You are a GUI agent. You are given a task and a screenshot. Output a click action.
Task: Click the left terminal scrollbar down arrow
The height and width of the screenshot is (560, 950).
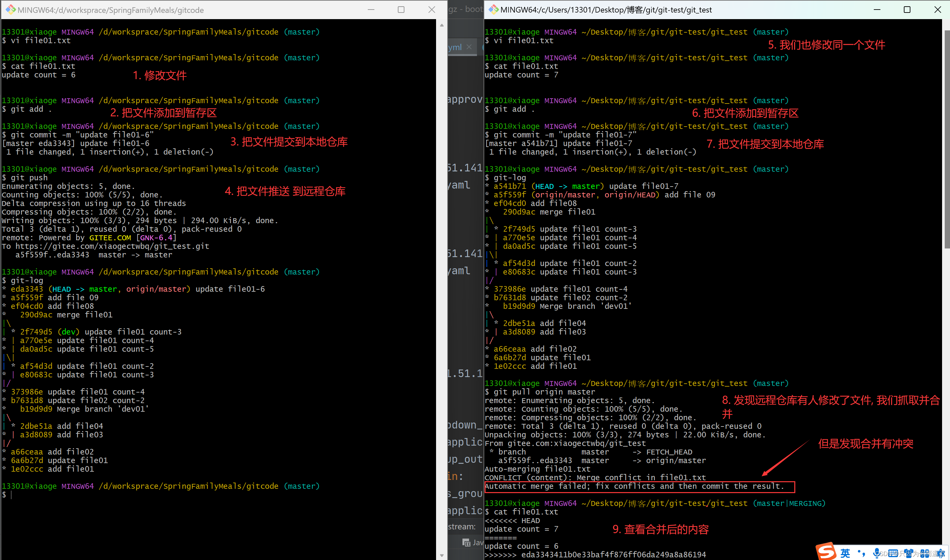tap(442, 555)
